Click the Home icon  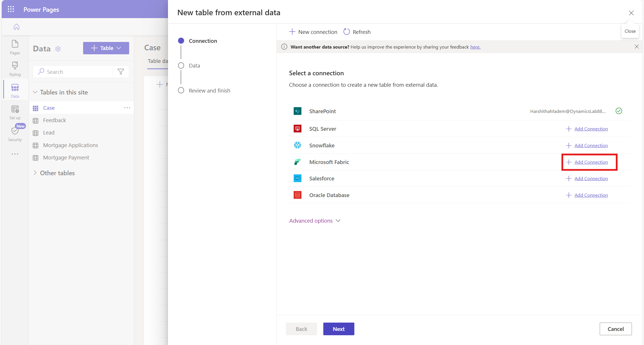16,27
